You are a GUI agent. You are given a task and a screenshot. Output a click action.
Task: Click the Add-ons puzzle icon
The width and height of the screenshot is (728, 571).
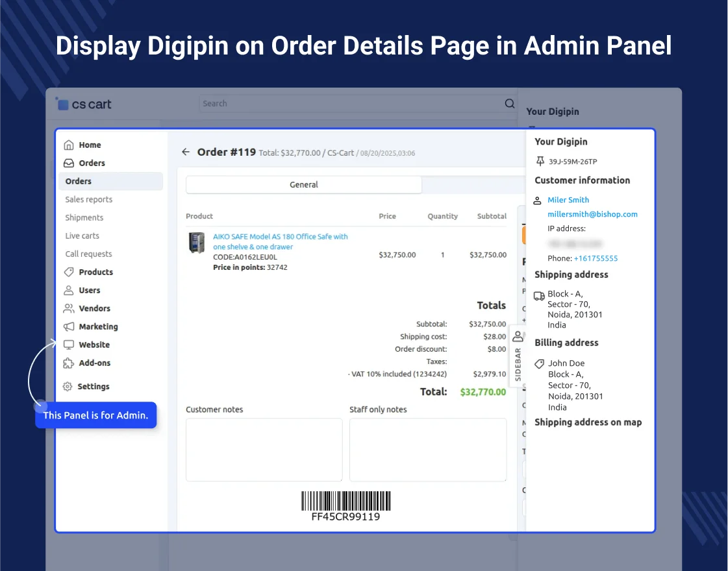point(69,363)
